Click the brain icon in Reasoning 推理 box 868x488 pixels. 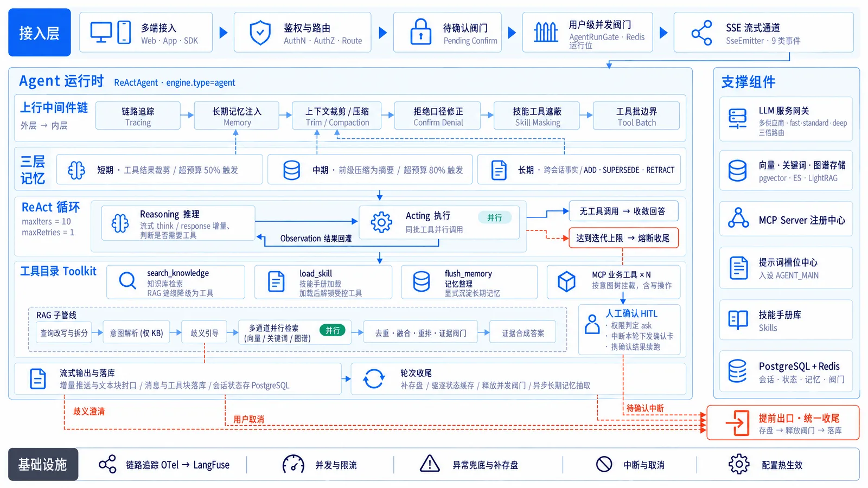coord(120,223)
